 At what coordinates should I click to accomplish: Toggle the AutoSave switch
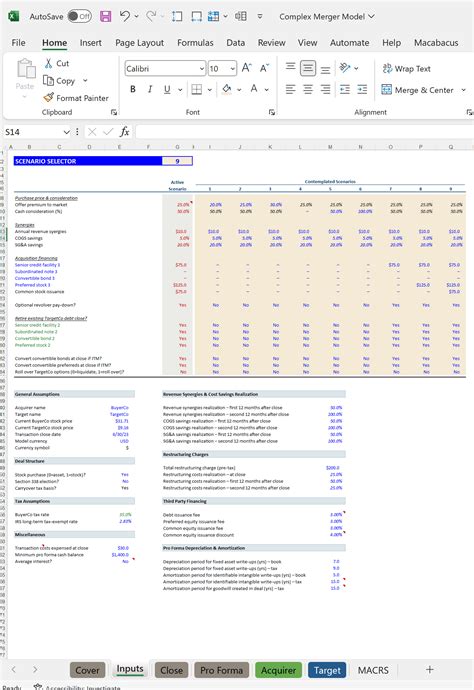[79, 17]
